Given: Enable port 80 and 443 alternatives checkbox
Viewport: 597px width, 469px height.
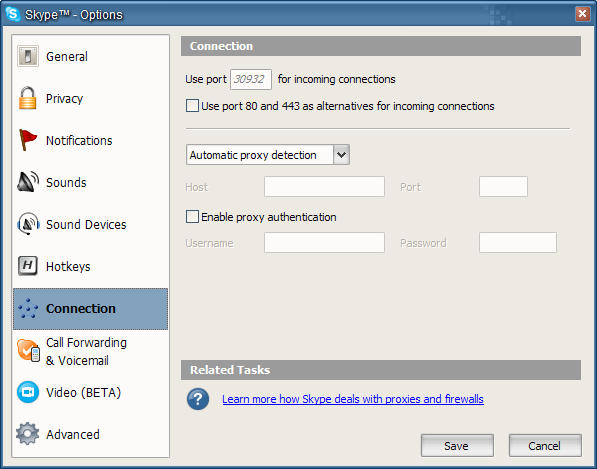Looking at the screenshot, I should (x=192, y=105).
